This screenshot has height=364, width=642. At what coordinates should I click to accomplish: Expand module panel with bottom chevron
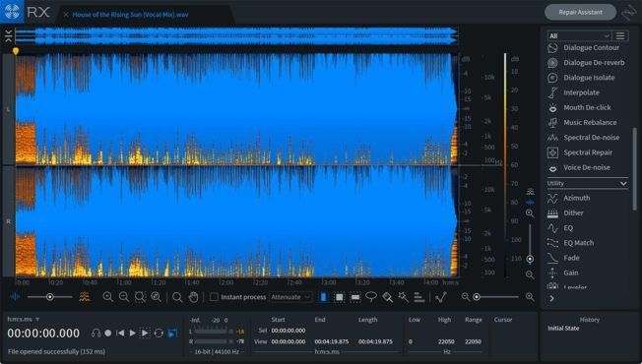tap(551, 298)
